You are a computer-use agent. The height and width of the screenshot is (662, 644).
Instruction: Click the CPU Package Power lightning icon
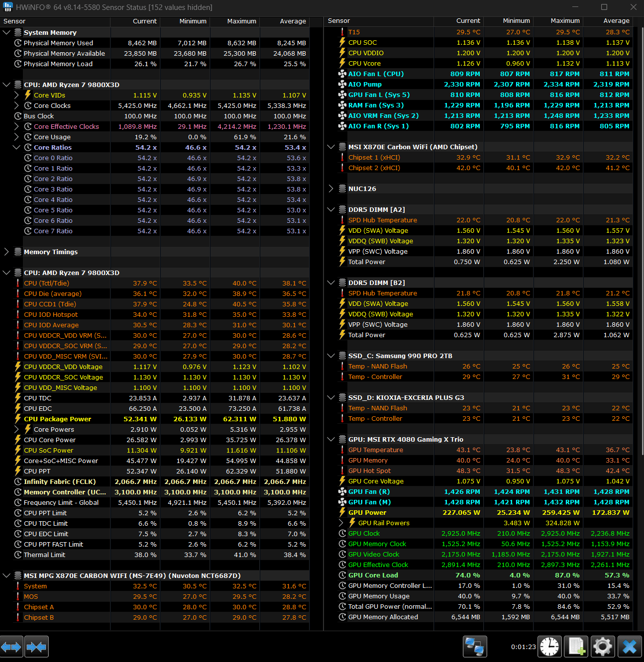point(18,419)
